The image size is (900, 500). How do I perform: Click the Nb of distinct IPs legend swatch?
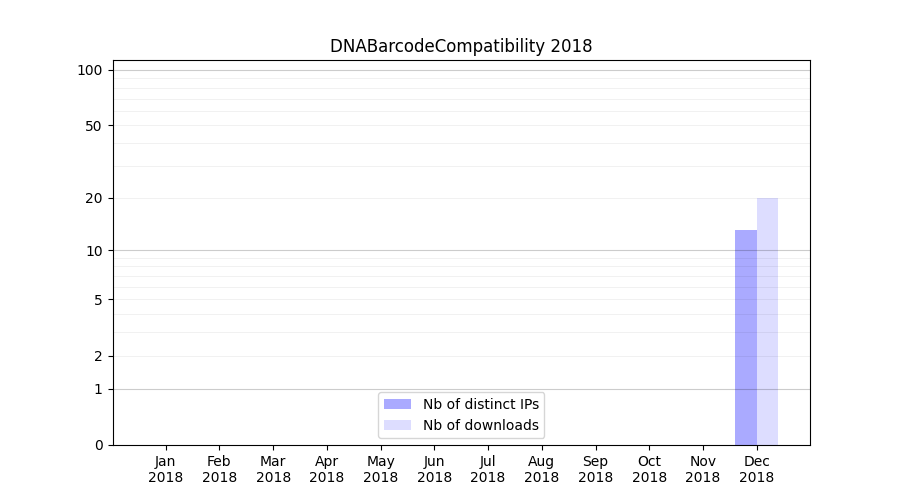pos(397,404)
